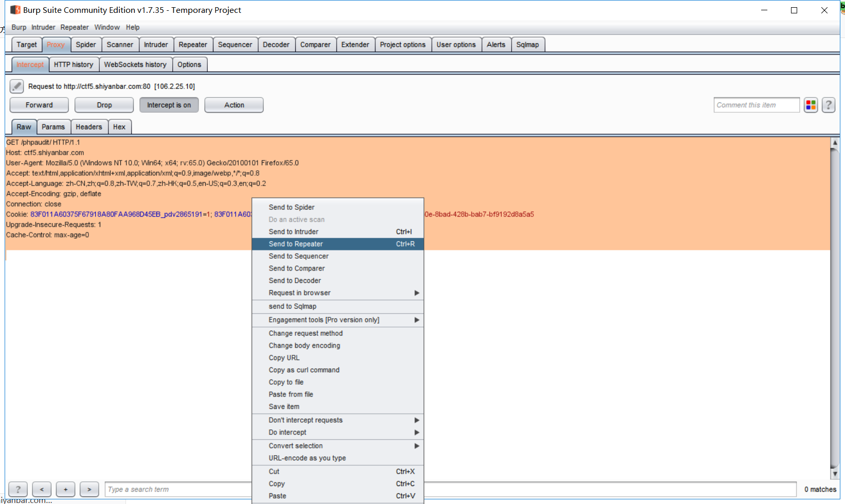The image size is (845, 504).
Task: Select Copy to file
Action: point(338,382)
